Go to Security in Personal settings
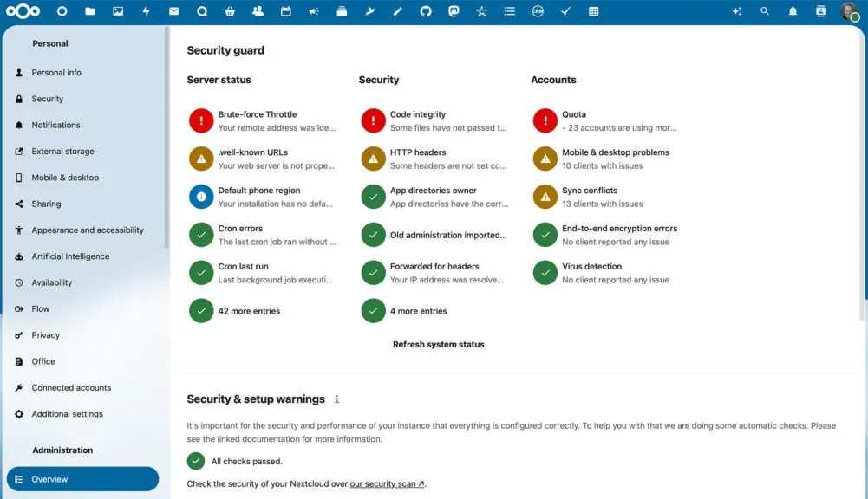The image size is (868, 499). [x=48, y=99]
